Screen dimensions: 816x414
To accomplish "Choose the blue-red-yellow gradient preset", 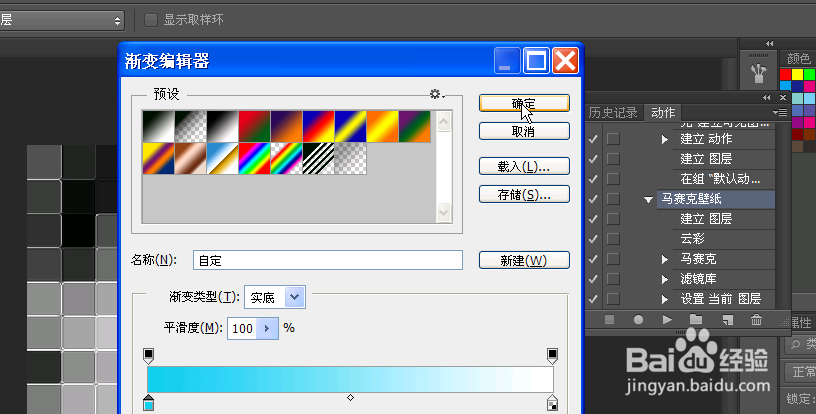I will click(x=318, y=126).
